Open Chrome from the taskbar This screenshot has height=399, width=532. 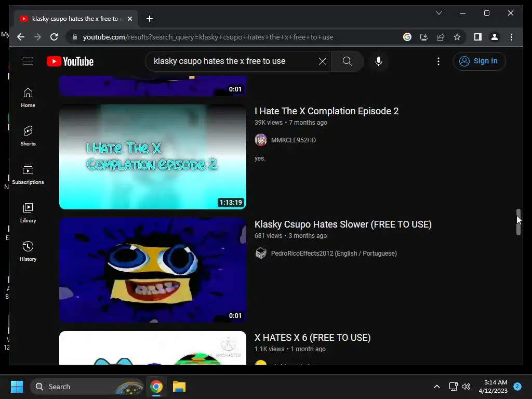156,387
